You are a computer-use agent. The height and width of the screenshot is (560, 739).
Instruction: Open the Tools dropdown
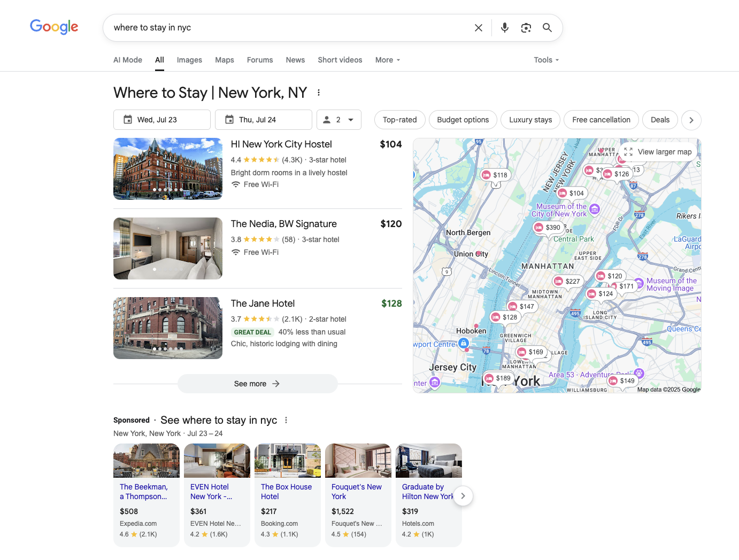546,60
